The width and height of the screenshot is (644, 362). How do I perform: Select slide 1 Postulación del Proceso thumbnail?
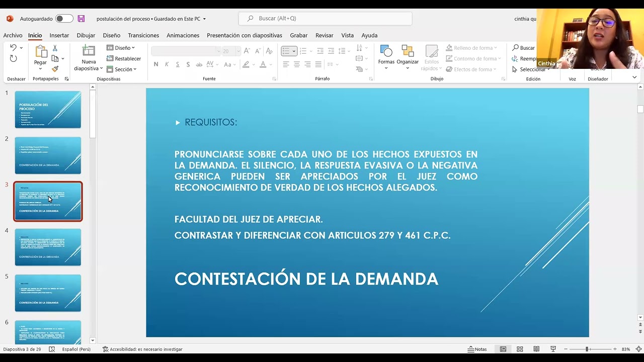48,110
